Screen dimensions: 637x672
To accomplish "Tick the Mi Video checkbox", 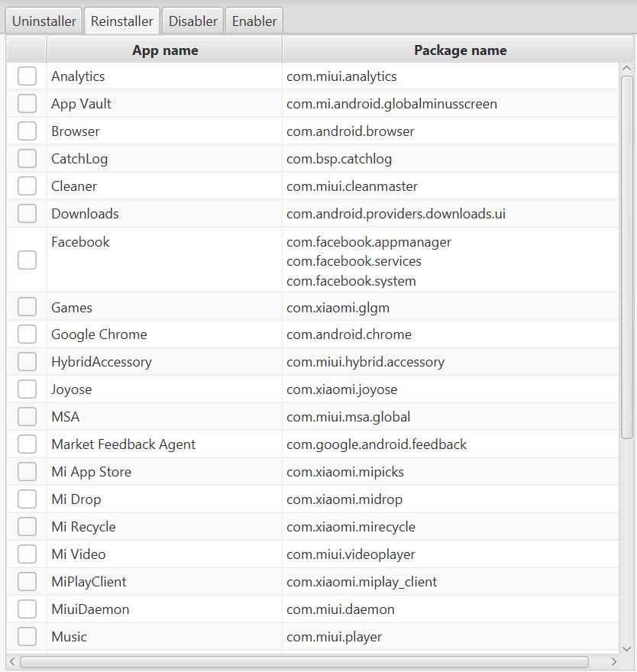I will tap(27, 554).
